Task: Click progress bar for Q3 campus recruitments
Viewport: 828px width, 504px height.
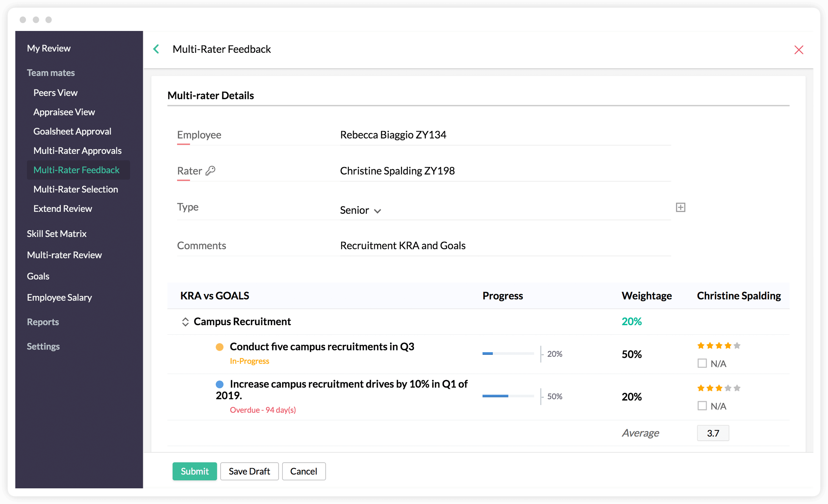Action: pyautogui.click(x=508, y=354)
